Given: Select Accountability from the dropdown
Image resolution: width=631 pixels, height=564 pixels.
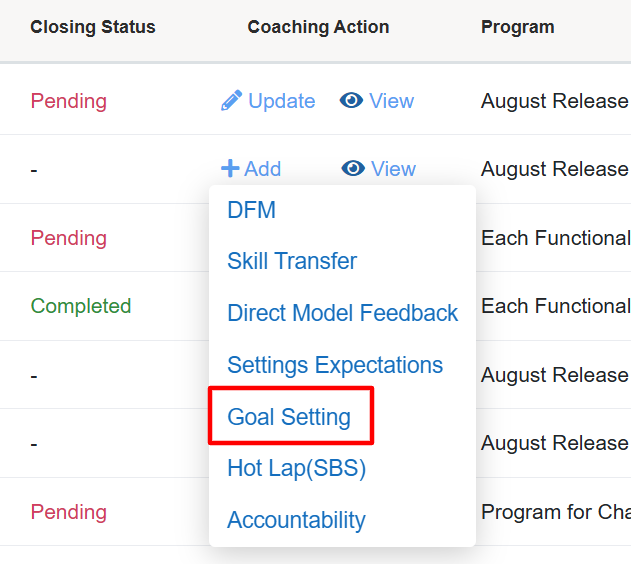Looking at the screenshot, I should coord(296,520).
